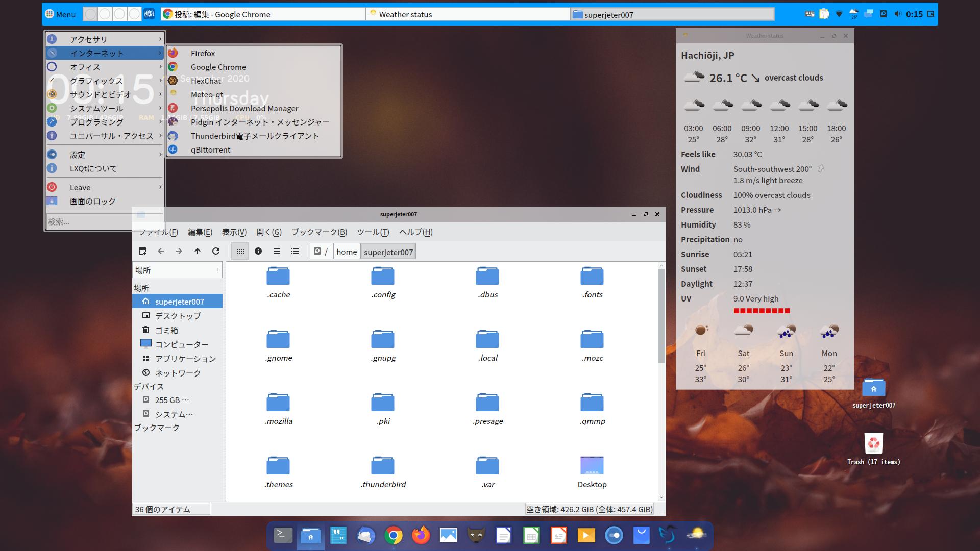The height and width of the screenshot is (551, 980).
Task: Click the volume icon in system tray
Action: 898,14
